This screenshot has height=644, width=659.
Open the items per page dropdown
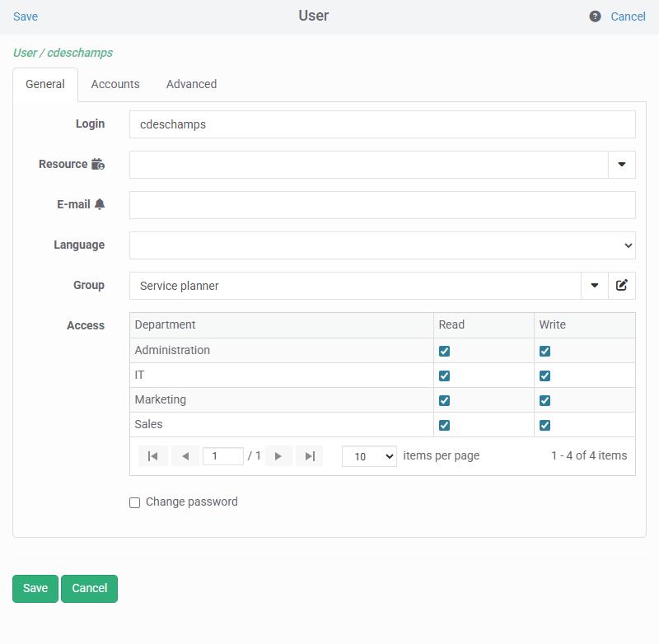click(369, 456)
